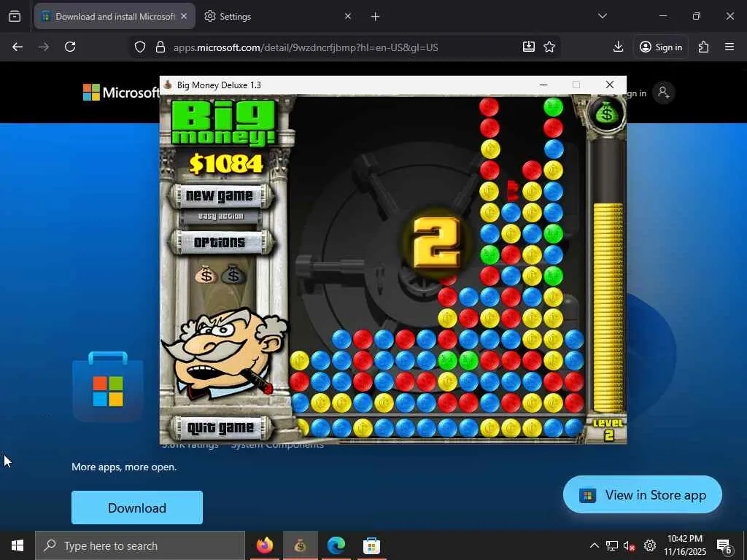Click the network tray icon

tap(612, 545)
